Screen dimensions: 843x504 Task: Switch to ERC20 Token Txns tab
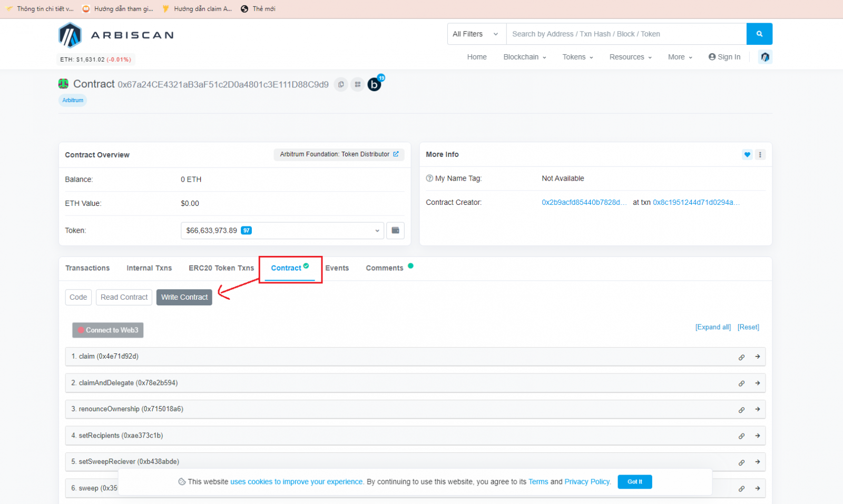tap(221, 268)
